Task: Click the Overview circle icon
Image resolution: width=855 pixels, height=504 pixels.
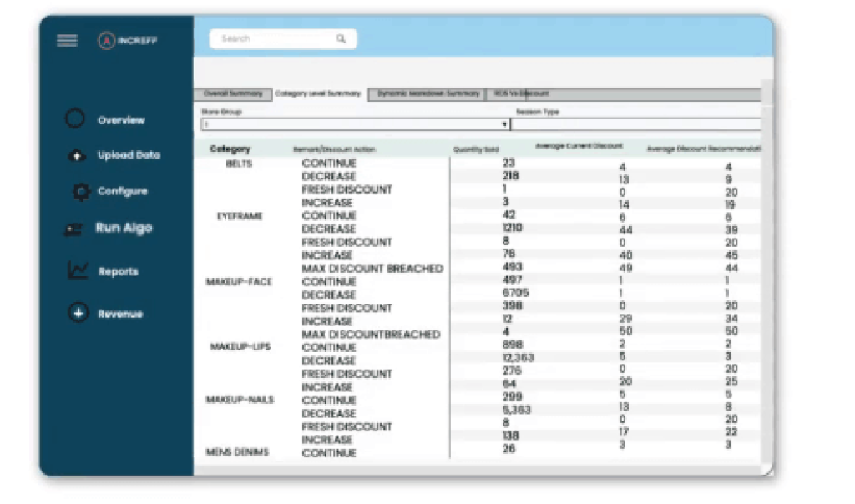Action: 76,118
